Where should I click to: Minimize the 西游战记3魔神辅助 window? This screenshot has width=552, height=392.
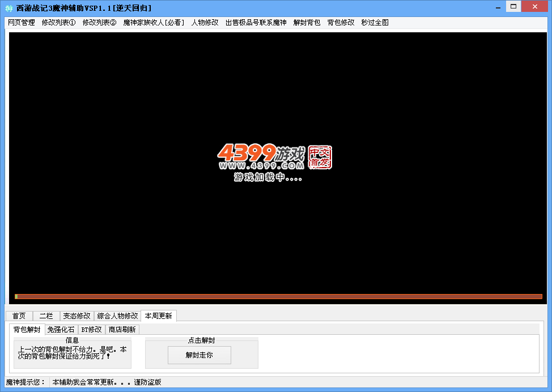[x=498, y=7]
